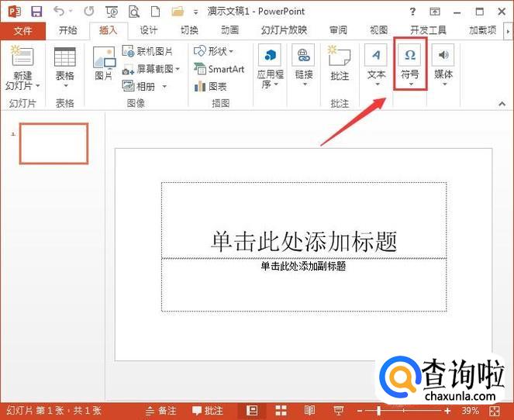Zoom in with the plus button

pos(447,411)
